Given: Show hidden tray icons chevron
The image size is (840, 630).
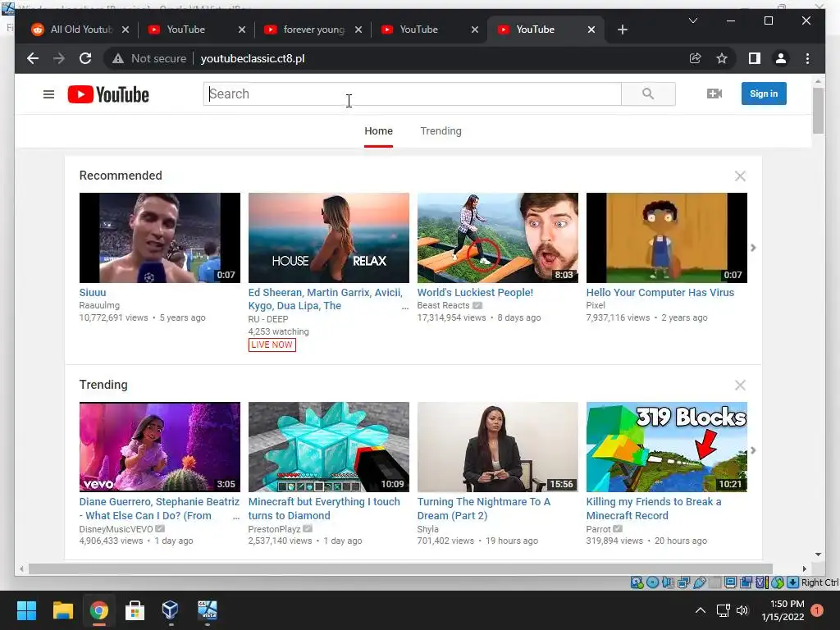Looking at the screenshot, I should point(701,610).
